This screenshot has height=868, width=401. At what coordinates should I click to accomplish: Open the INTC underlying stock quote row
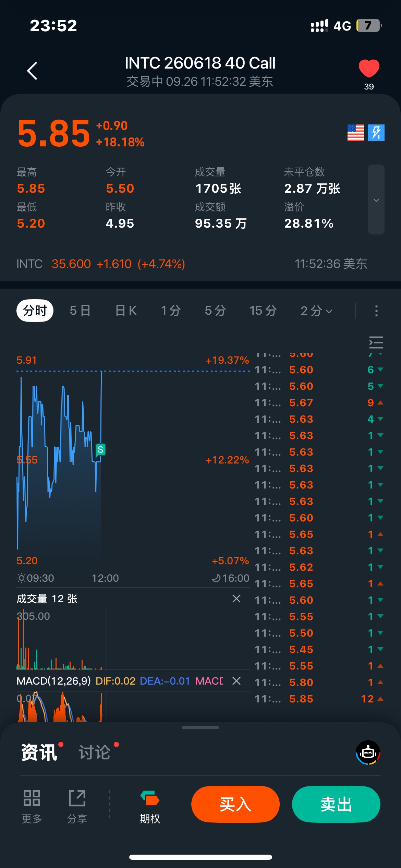192,264
